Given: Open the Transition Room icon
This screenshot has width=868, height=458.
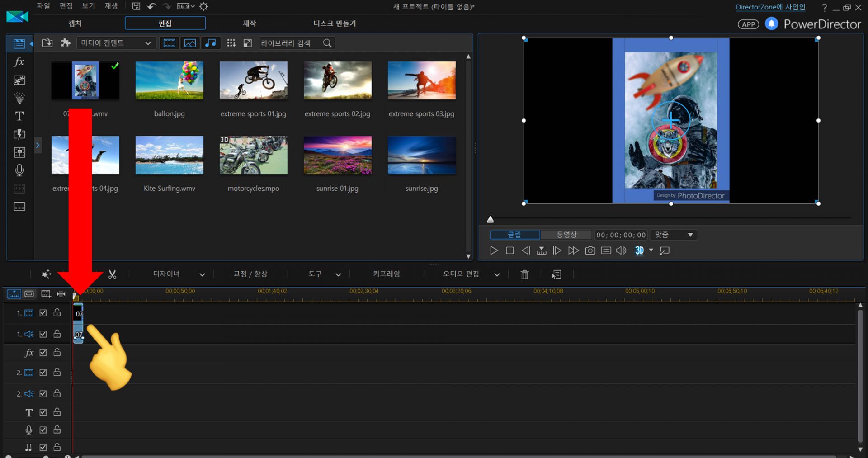Looking at the screenshot, I should point(19,134).
